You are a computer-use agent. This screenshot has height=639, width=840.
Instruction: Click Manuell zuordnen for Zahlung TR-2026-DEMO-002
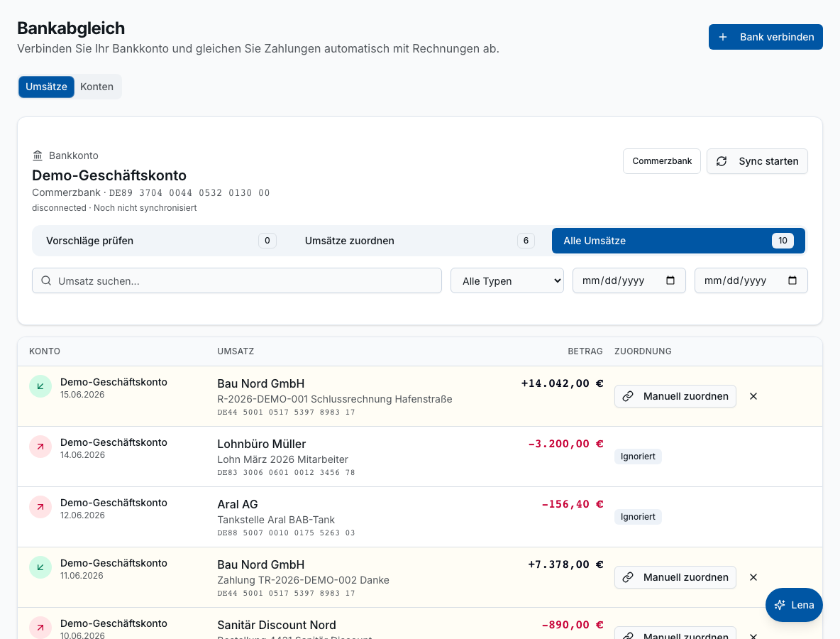coord(675,577)
